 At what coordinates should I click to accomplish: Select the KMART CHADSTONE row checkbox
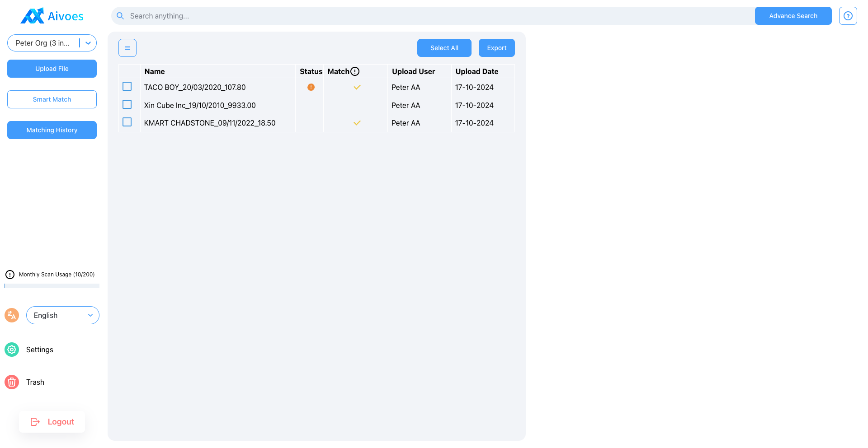tap(127, 122)
